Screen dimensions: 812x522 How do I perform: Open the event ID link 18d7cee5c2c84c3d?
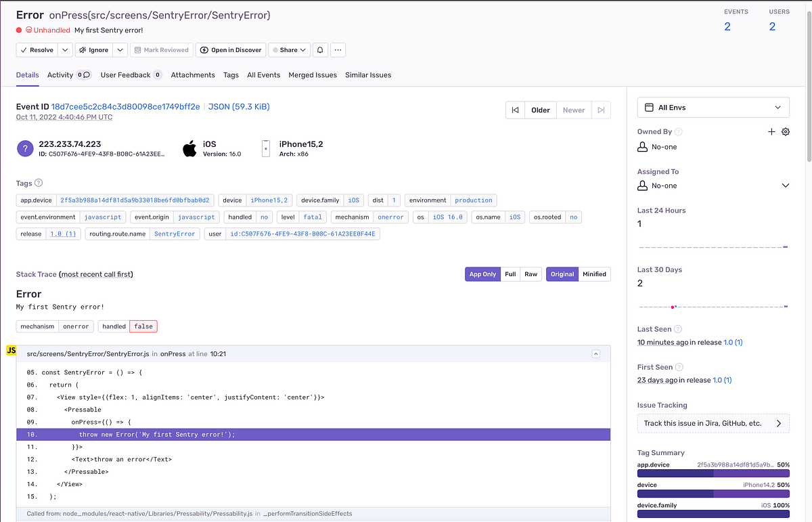126,107
